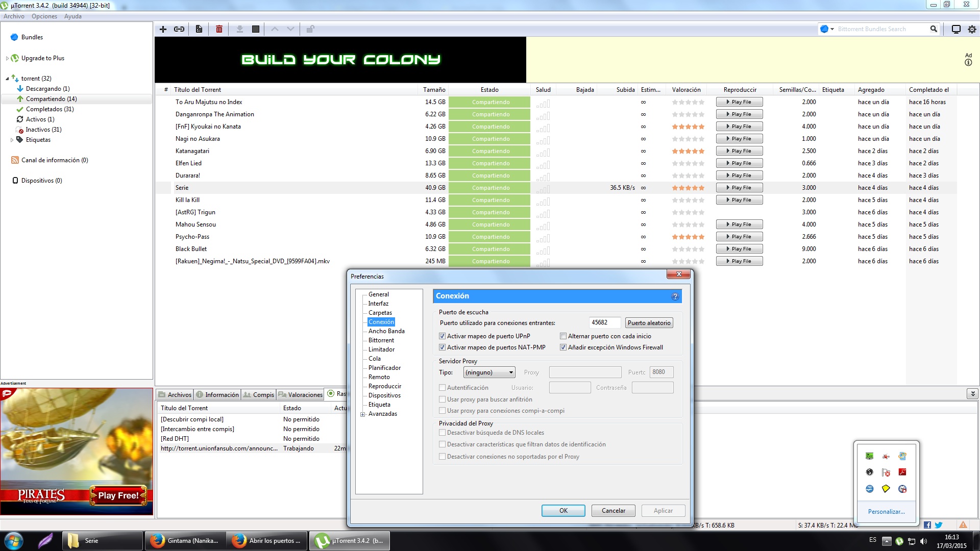Collapse the details pane with chevron button
Viewport: 980px width, 551px height.
(972, 394)
